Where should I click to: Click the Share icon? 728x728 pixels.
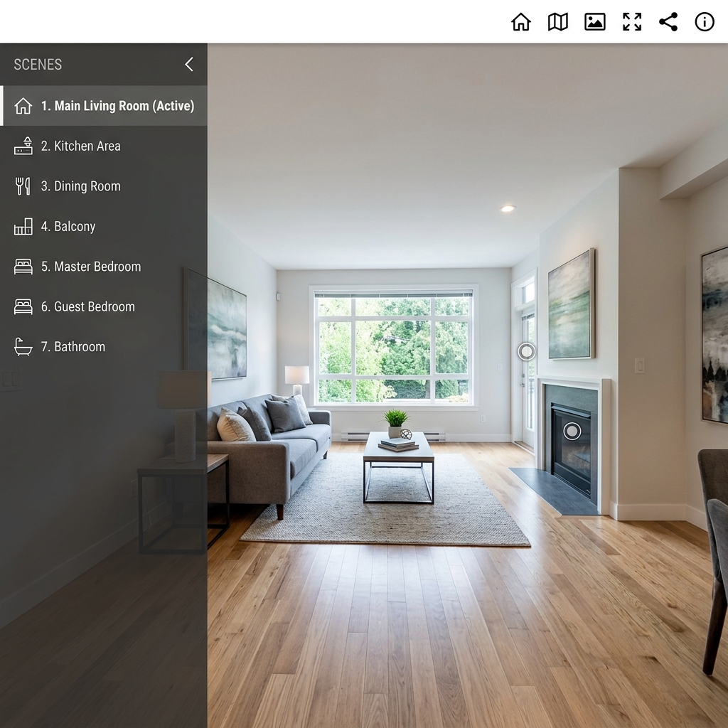tap(668, 22)
